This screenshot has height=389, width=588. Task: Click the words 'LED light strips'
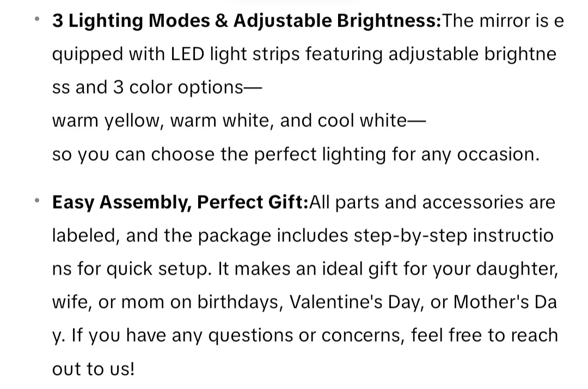pos(235,54)
